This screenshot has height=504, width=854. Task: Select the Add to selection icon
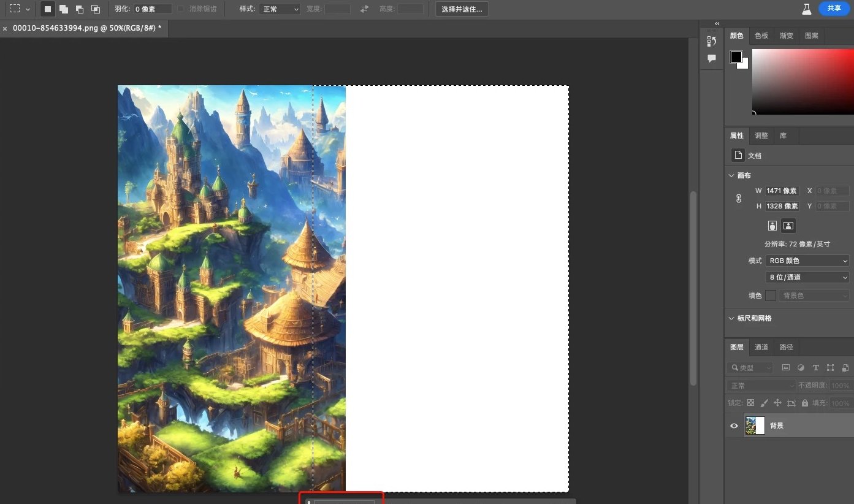click(64, 9)
